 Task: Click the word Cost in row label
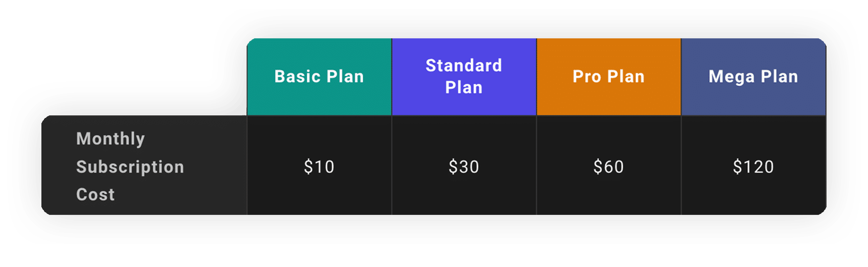click(96, 195)
